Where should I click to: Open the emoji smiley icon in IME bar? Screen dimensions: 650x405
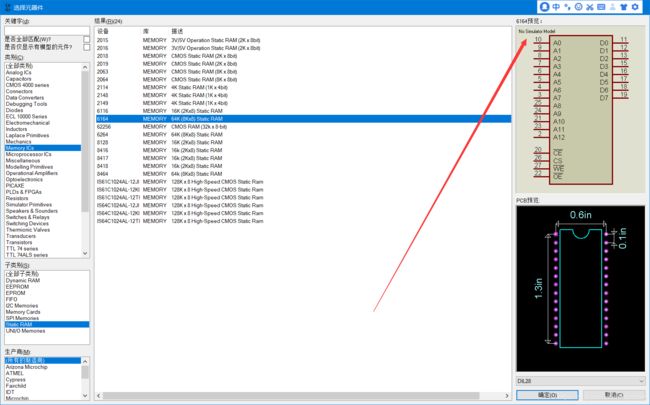(579, 7)
